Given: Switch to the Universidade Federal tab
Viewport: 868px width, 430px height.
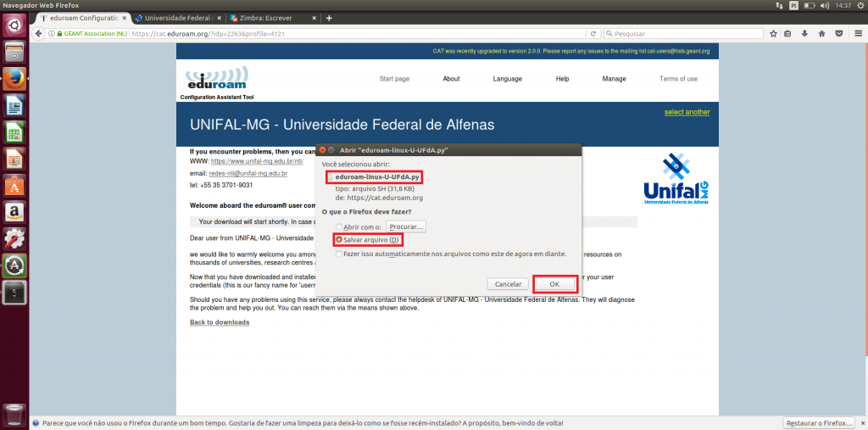Looking at the screenshot, I should 178,18.
